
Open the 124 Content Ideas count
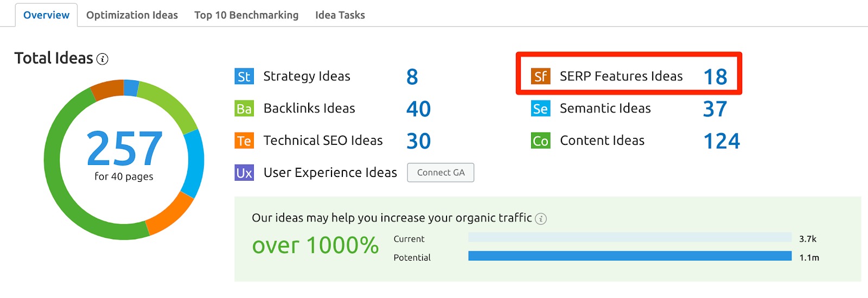click(x=722, y=141)
